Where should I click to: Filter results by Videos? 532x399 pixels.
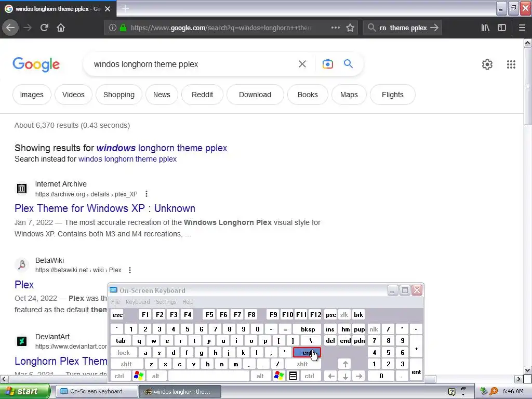(x=73, y=95)
